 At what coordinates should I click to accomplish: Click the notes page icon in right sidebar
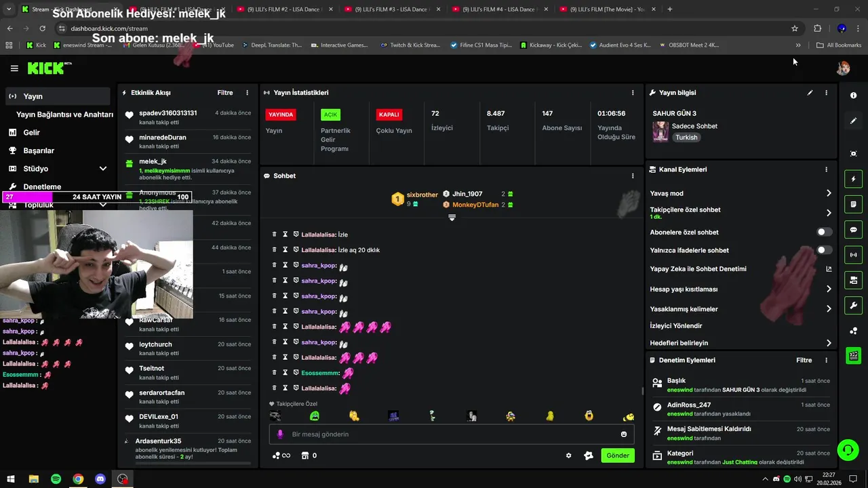853,204
